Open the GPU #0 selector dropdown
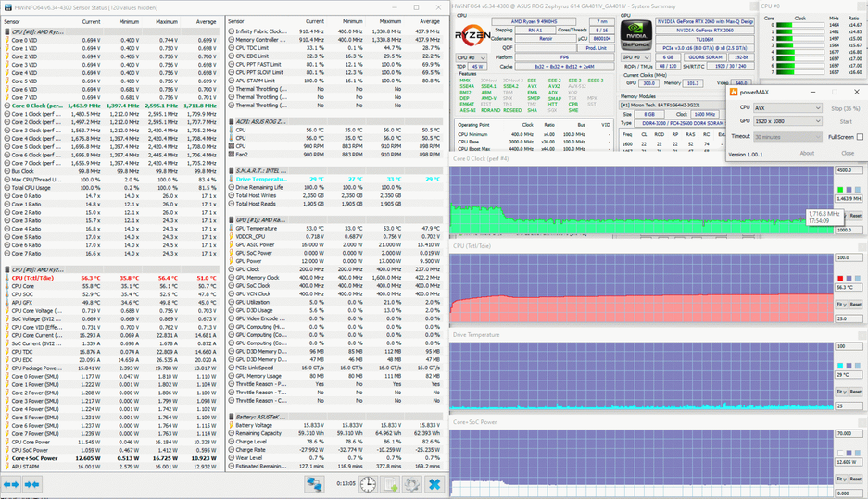 click(x=635, y=57)
